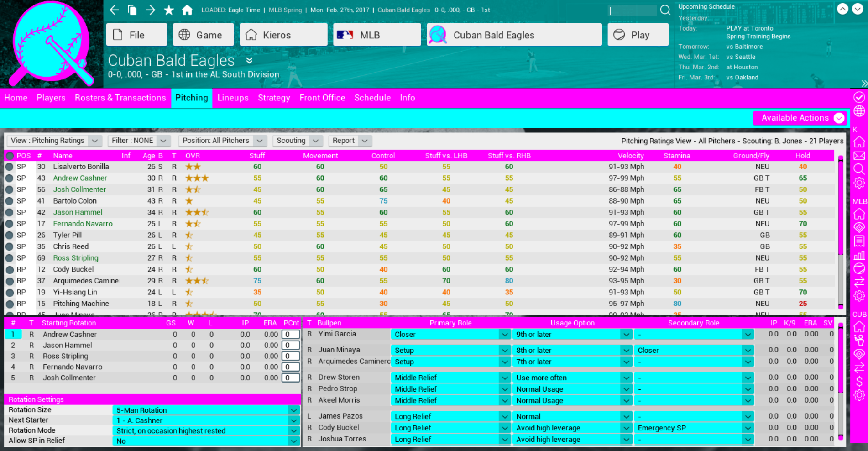Click the home icon under K sidebar label

(x=859, y=142)
